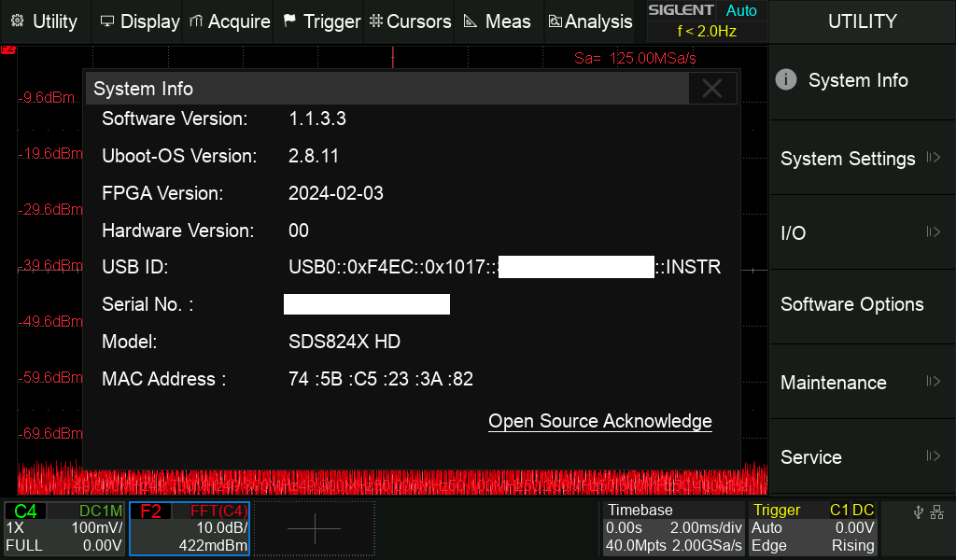Click the USB status icon
The width and height of the screenshot is (956, 560).
[919, 512]
